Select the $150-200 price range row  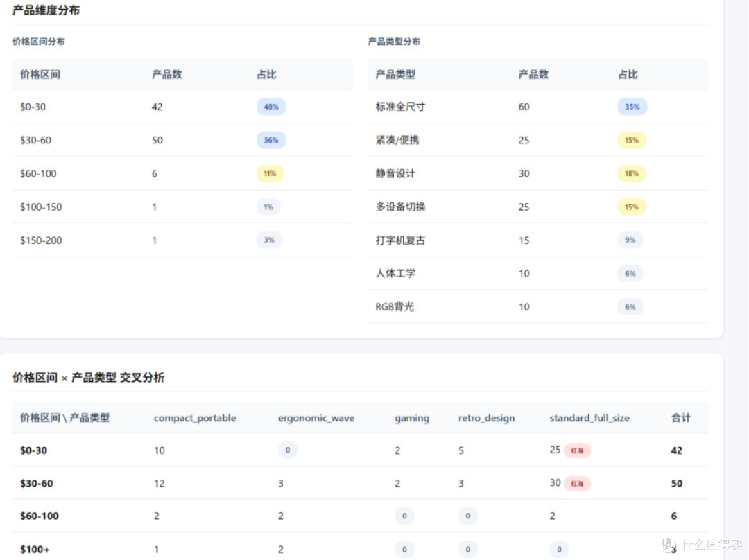click(x=182, y=240)
